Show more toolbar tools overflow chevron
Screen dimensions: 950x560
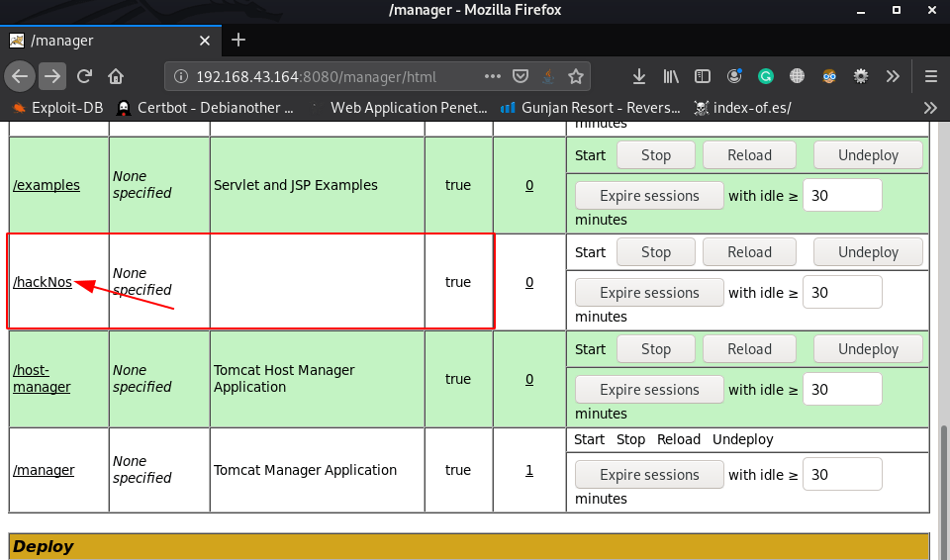[893, 76]
